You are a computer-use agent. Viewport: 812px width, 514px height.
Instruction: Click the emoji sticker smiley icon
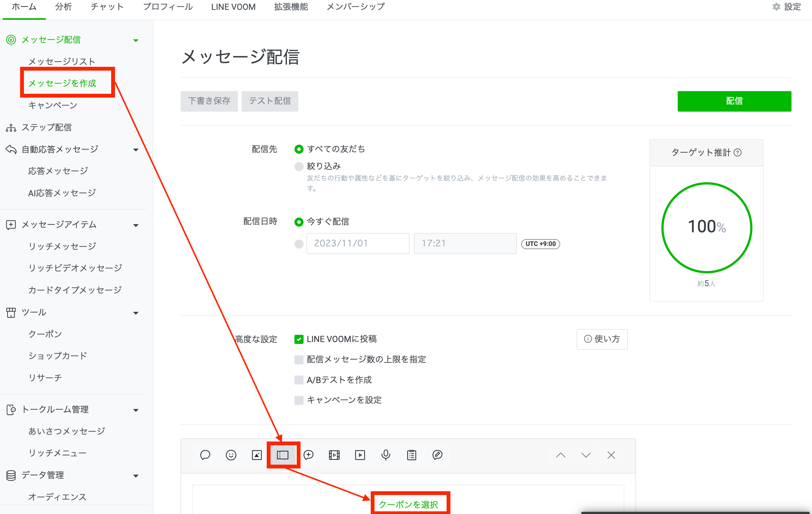coord(231,455)
